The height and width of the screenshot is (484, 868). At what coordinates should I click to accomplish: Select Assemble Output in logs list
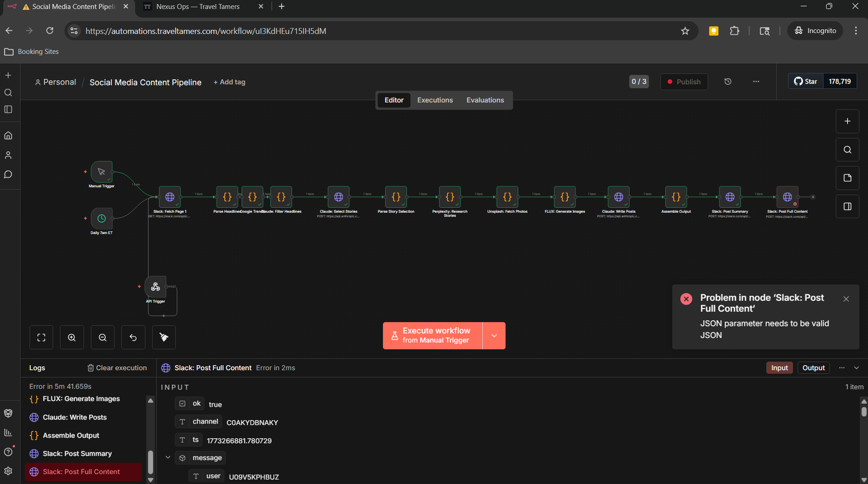click(84, 435)
